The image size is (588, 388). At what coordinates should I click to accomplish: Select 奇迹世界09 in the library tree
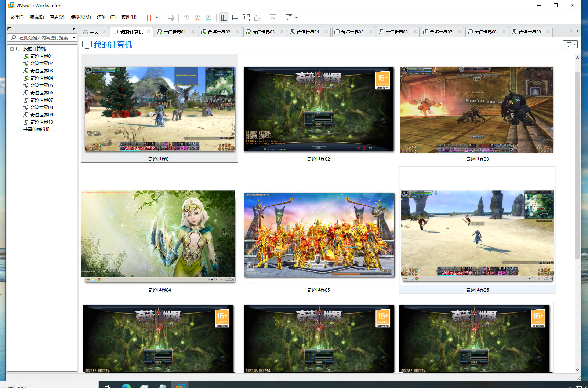coord(41,114)
